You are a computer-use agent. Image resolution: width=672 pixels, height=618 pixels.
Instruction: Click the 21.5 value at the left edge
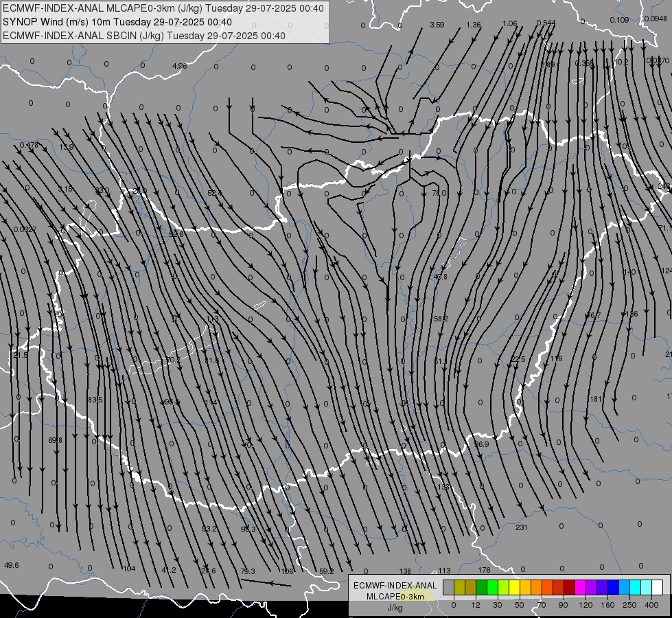pos(20,356)
